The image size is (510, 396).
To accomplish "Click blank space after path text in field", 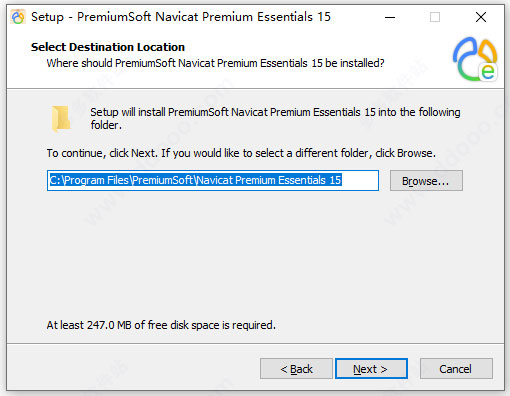I will pyautogui.click(x=360, y=180).
